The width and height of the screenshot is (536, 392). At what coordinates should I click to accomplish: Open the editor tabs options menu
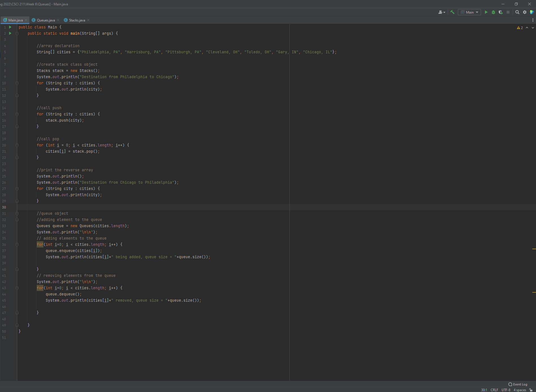533,20
